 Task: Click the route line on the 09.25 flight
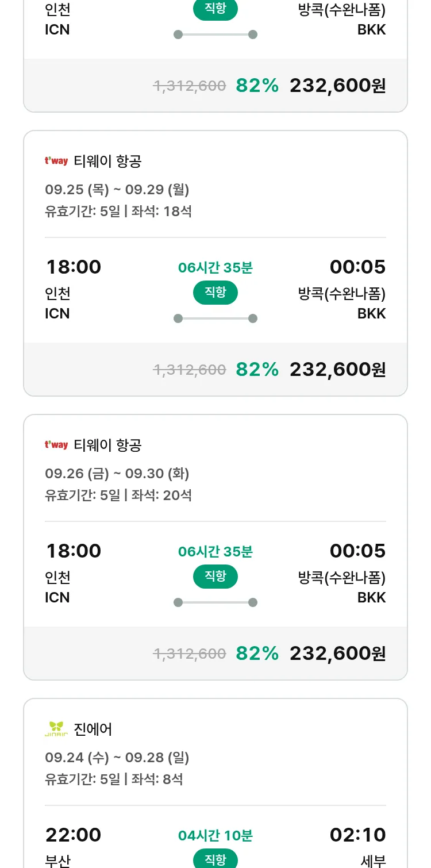click(x=215, y=318)
